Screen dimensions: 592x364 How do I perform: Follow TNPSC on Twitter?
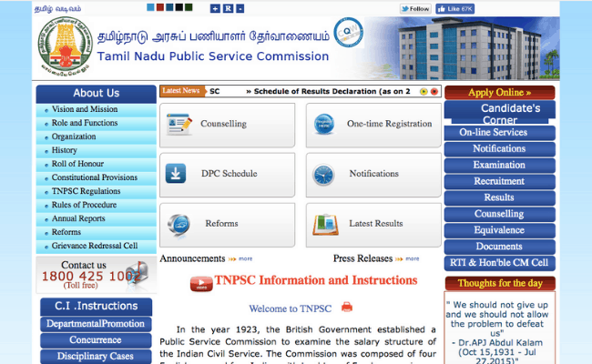pos(414,8)
